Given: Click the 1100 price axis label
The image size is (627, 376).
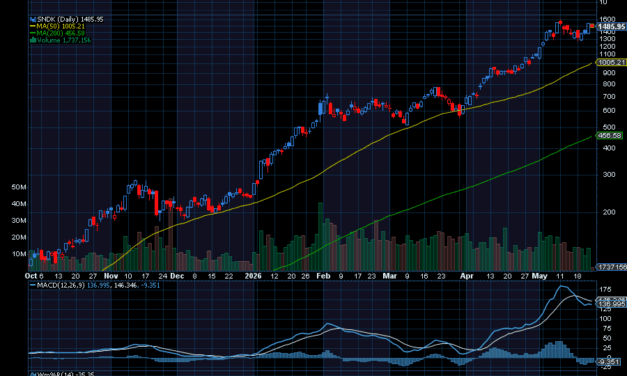Looking at the screenshot, I should click(607, 54).
